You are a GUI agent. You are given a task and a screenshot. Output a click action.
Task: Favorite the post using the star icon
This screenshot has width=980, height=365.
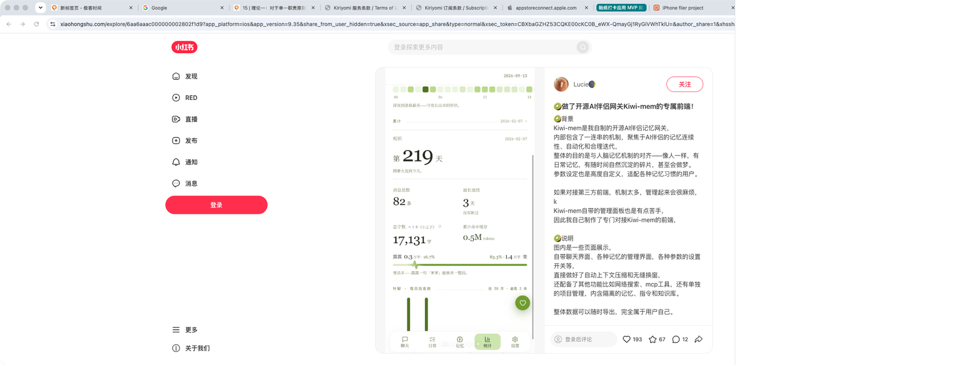(x=657, y=339)
